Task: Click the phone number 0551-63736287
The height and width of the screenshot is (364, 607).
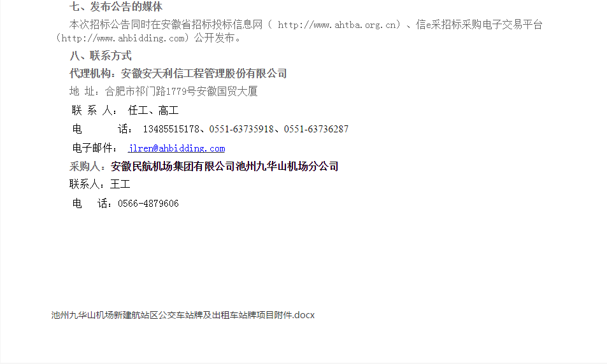Action: coord(317,129)
